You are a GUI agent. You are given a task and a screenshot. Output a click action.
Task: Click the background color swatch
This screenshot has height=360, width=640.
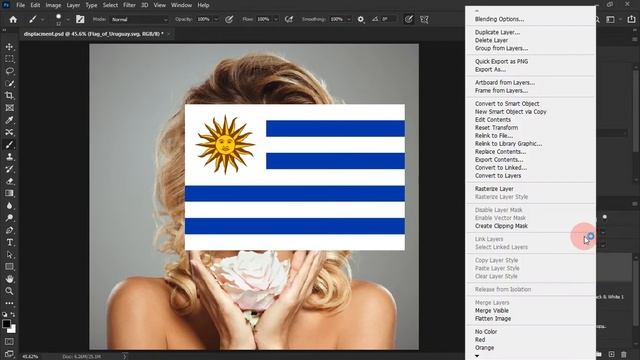coord(13,329)
